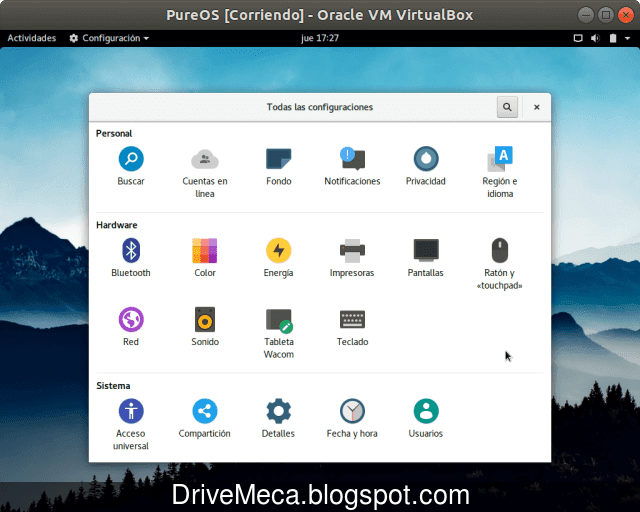This screenshot has height=512, width=640.
Task: Open Bluetooth settings
Action: point(131,258)
